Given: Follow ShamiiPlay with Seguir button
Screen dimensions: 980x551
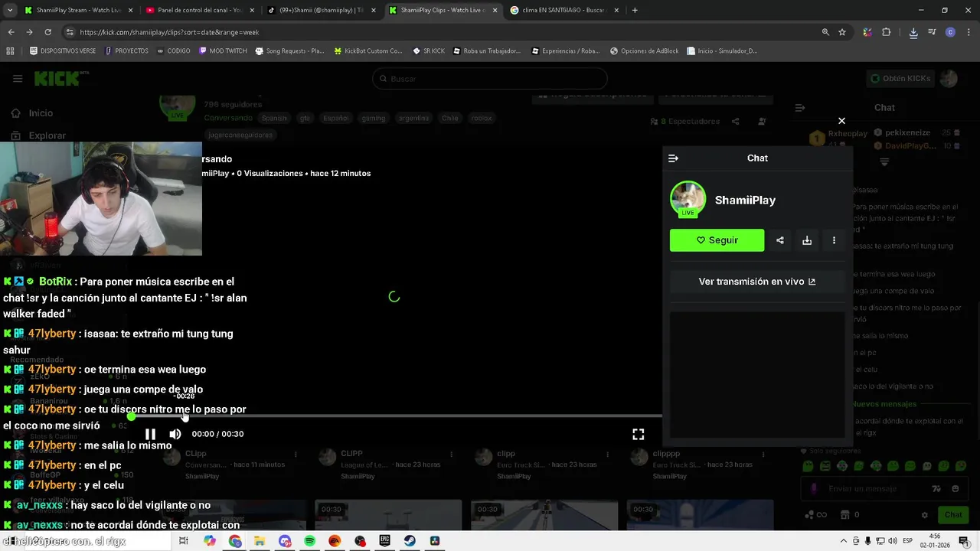Looking at the screenshot, I should 717,240.
